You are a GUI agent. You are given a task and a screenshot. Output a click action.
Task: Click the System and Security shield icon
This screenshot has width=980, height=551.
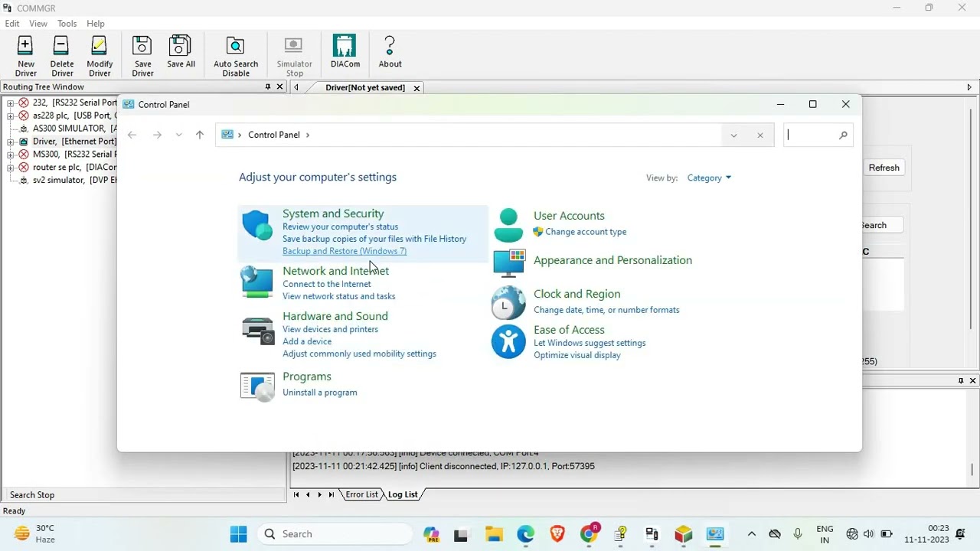click(x=257, y=226)
